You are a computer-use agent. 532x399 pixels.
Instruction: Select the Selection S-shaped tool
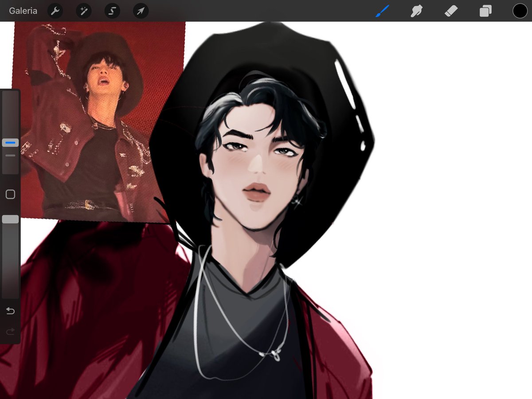pos(112,11)
